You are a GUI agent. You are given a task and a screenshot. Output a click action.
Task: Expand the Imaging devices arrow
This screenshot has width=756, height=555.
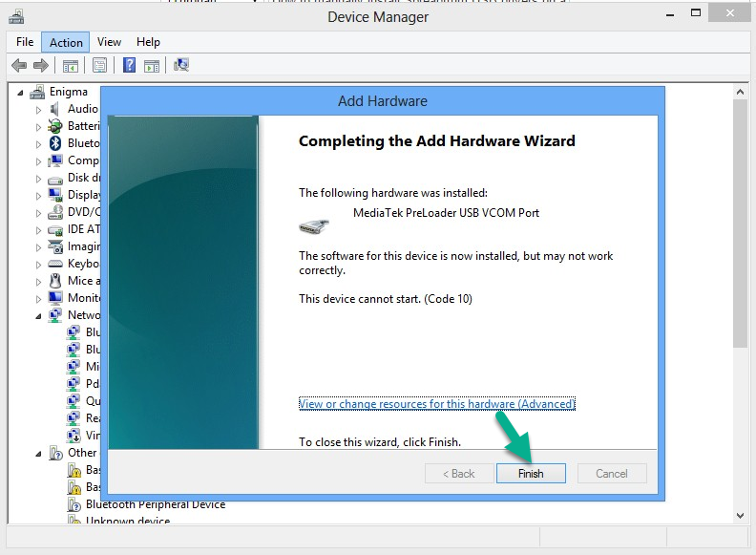[x=38, y=247]
